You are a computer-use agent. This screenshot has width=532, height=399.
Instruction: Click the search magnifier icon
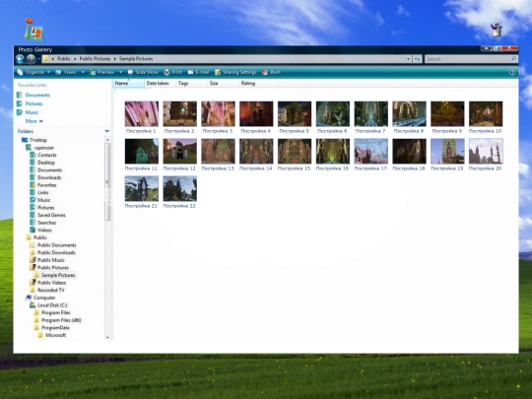coord(513,59)
